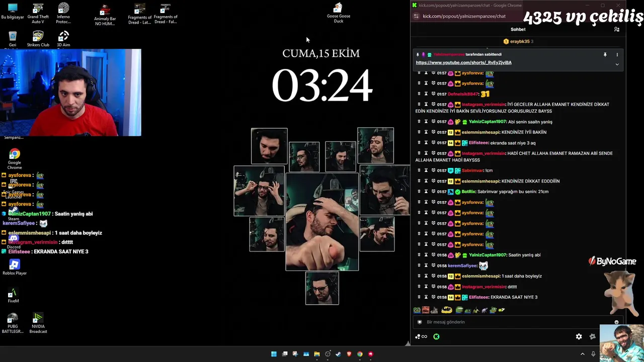The width and height of the screenshot is (644, 362).
Task: Launch the Strikers Club shortcut
Action: pyautogui.click(x=38, y=39)
